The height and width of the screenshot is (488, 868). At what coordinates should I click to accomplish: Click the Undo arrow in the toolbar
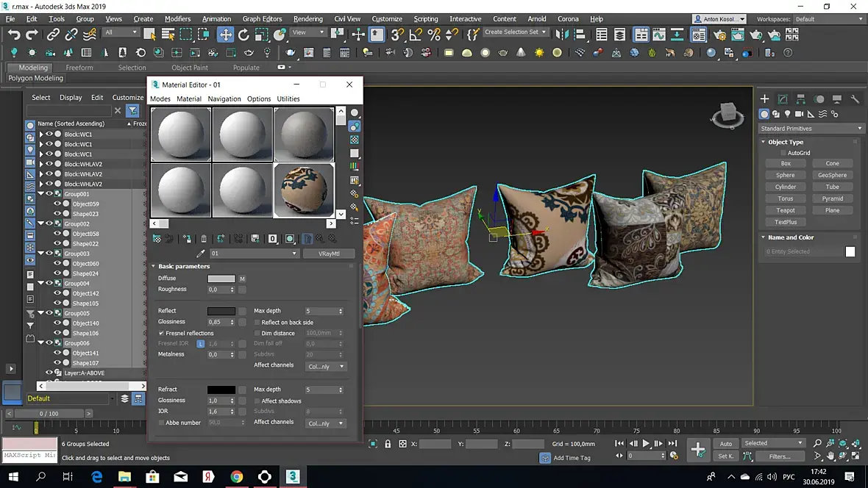point(14,35)
